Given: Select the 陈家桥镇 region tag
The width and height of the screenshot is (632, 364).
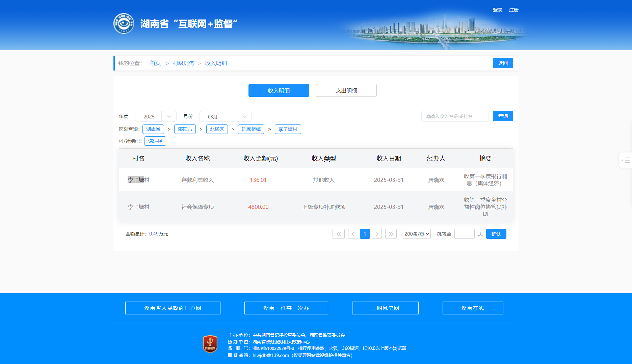Looking at the screenshot, I should [251, 129].
